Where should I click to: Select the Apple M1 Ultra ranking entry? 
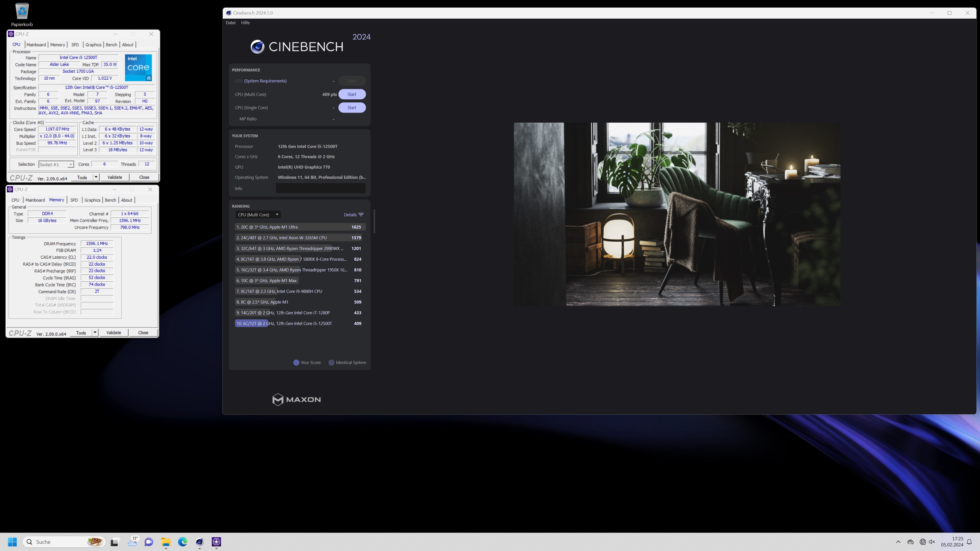click(x=300, y=227)
